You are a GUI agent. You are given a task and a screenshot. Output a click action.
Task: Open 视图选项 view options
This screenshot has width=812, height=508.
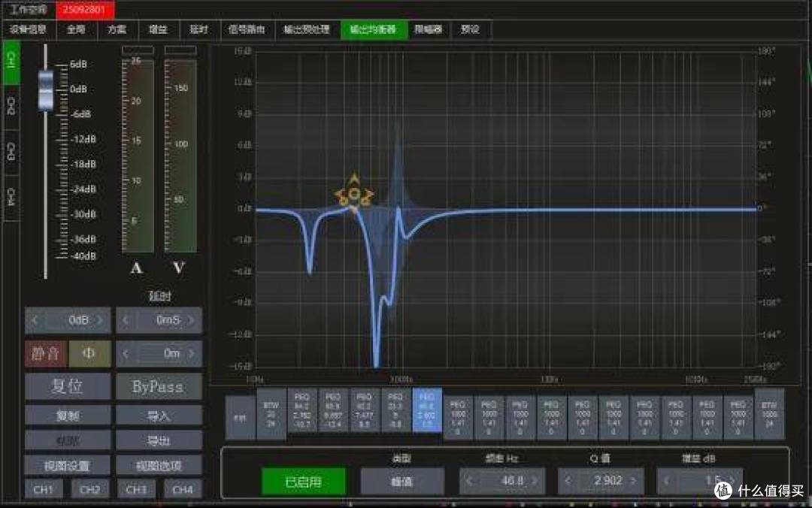159,465
